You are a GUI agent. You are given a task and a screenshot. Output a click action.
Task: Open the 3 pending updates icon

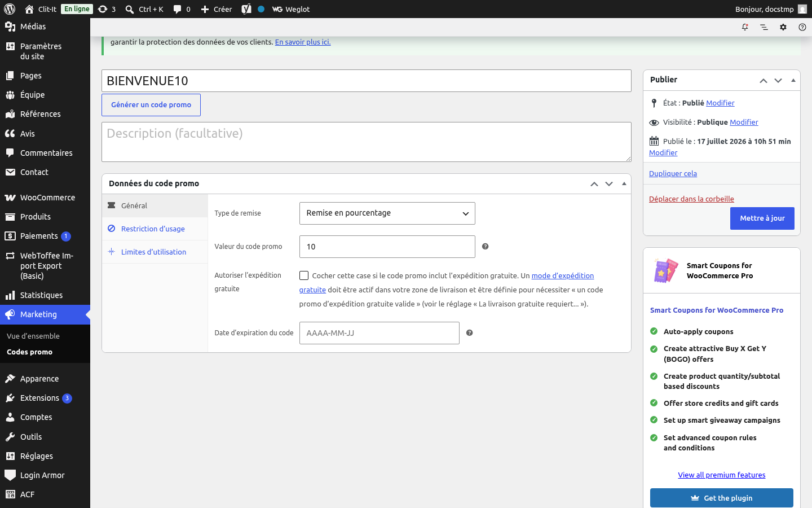click(107, 9)
